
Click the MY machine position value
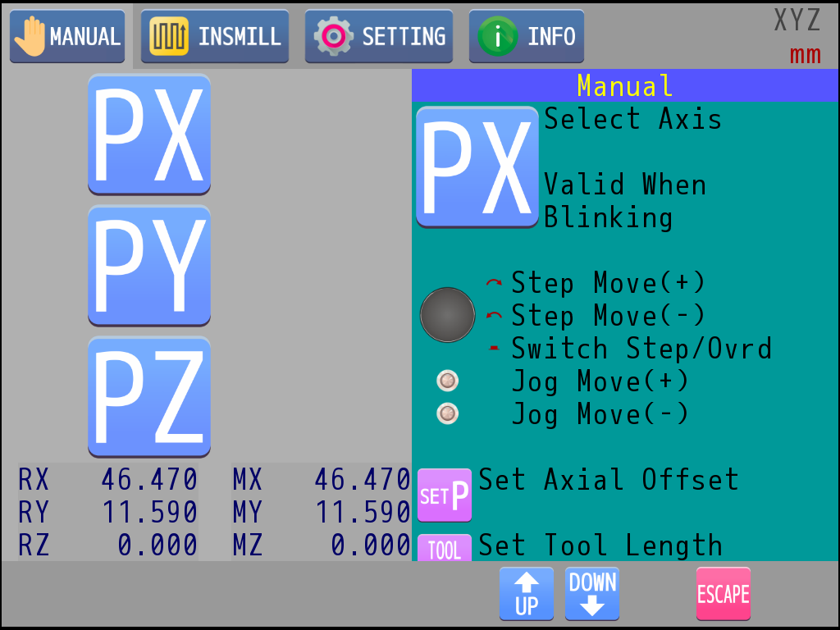[363, 513]
